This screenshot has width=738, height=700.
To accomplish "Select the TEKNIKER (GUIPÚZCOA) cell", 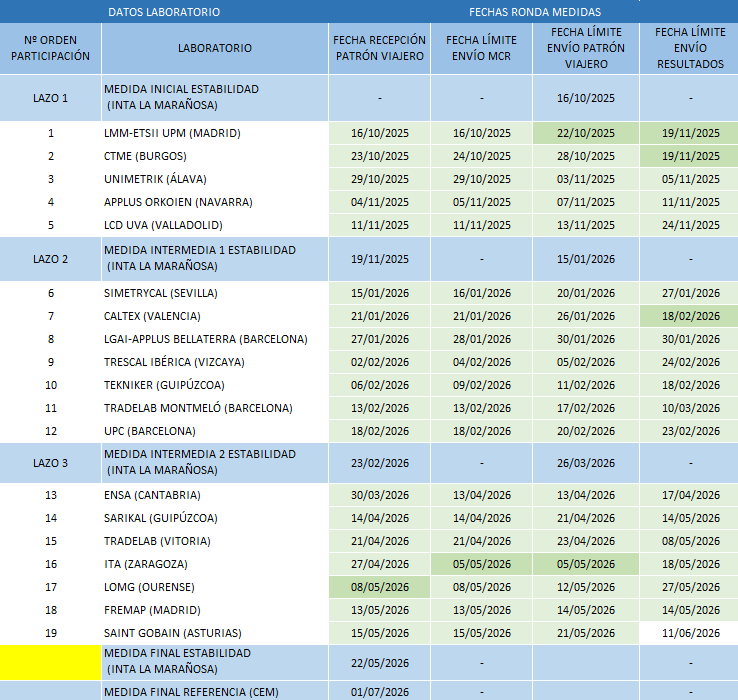I will coord(215,386).
